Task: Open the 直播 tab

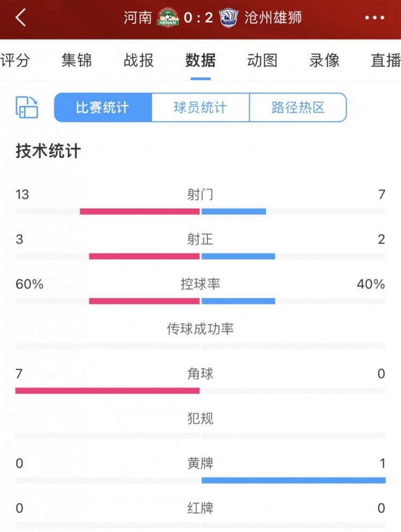Action: tap(385, 60)
